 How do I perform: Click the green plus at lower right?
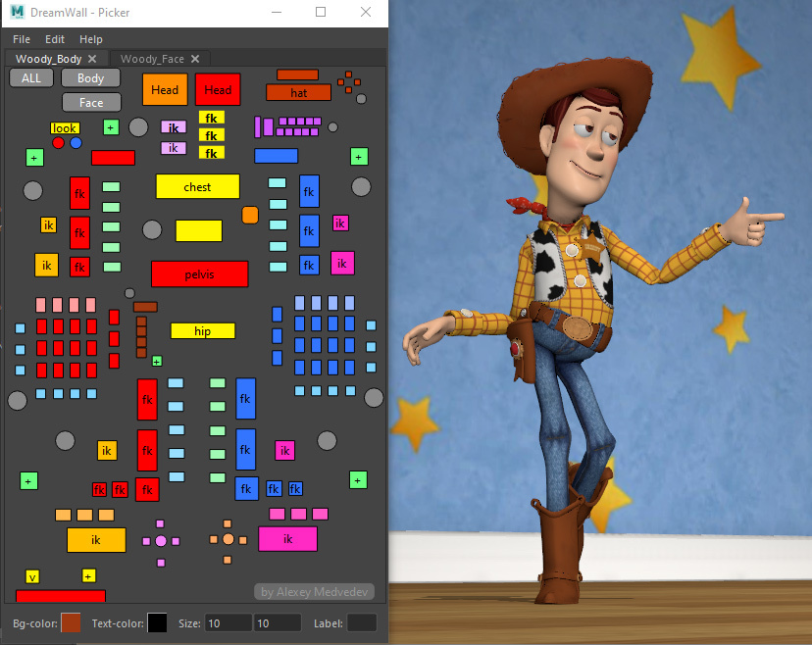pyautogui.click(x=358, y=480)
